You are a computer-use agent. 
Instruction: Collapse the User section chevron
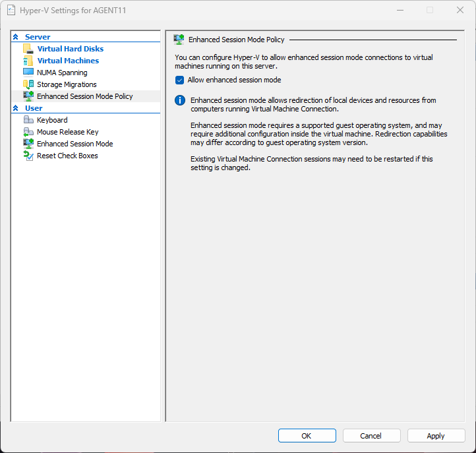(16, 108)
